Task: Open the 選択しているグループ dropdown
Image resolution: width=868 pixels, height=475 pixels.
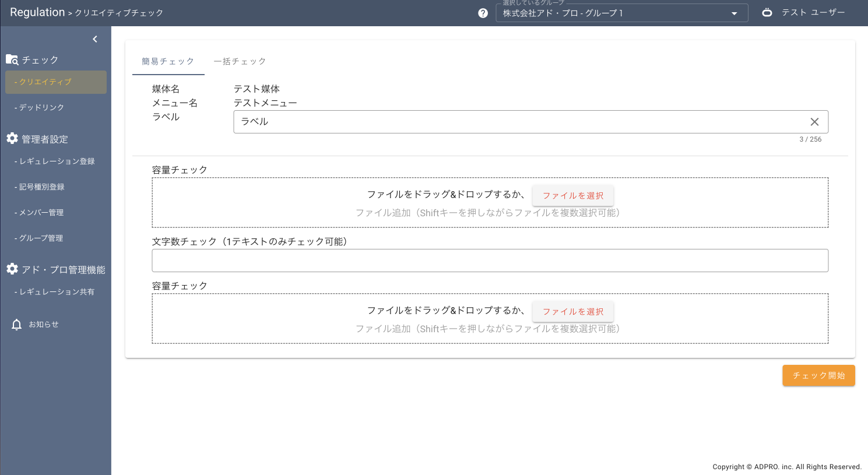Action: pyautogui.click(x=621, y=13)
